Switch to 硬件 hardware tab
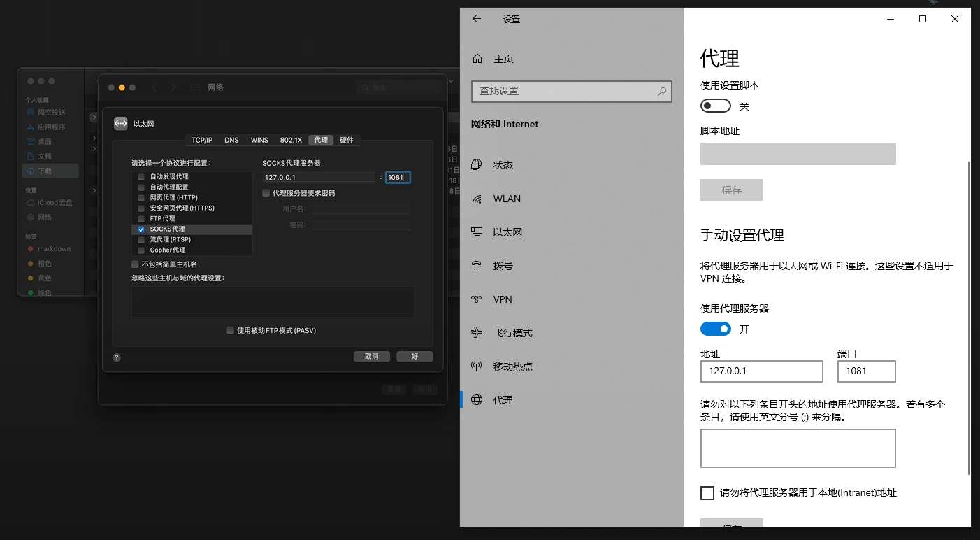Viewport: 980px width, 540px height. point(347,141)
